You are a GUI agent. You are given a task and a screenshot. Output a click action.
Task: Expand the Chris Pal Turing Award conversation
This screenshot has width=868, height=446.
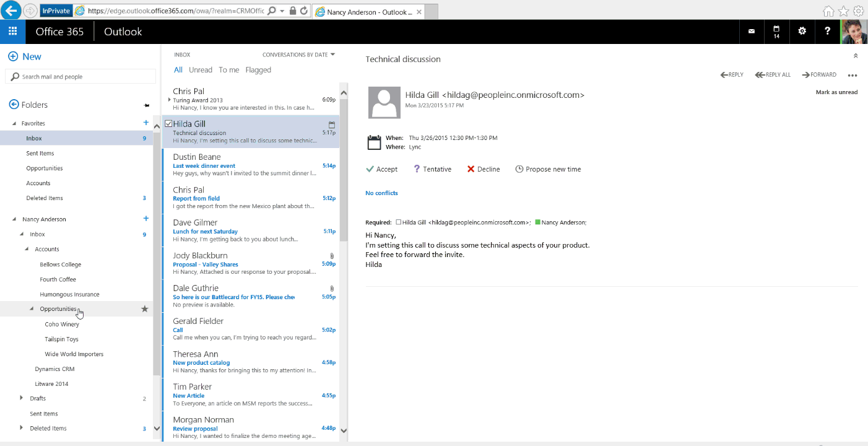pyautogui.click(x=170, y=100)
